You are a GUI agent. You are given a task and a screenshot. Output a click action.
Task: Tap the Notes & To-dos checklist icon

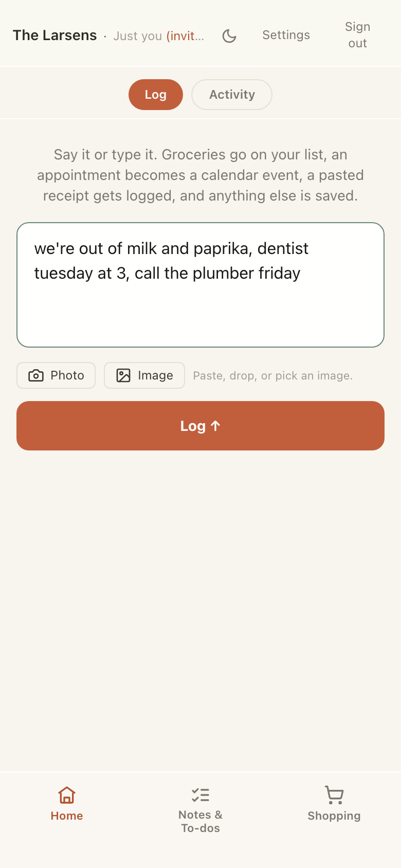(200, 795)
